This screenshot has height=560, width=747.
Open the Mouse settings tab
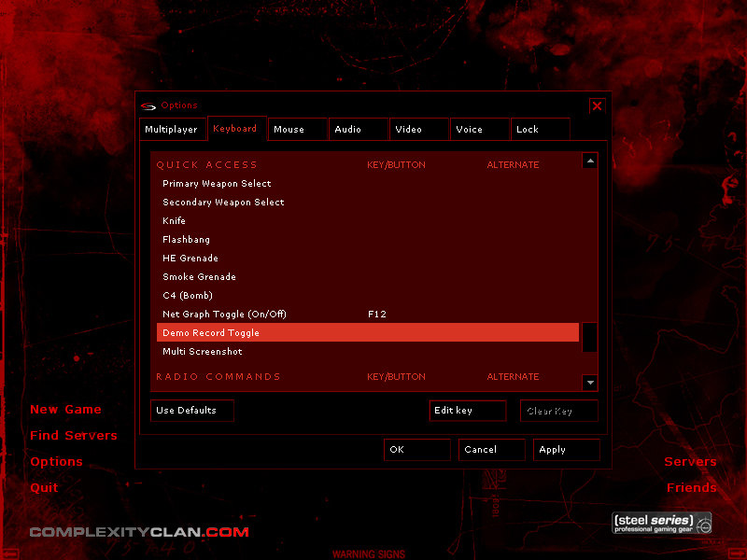point(298,130)
